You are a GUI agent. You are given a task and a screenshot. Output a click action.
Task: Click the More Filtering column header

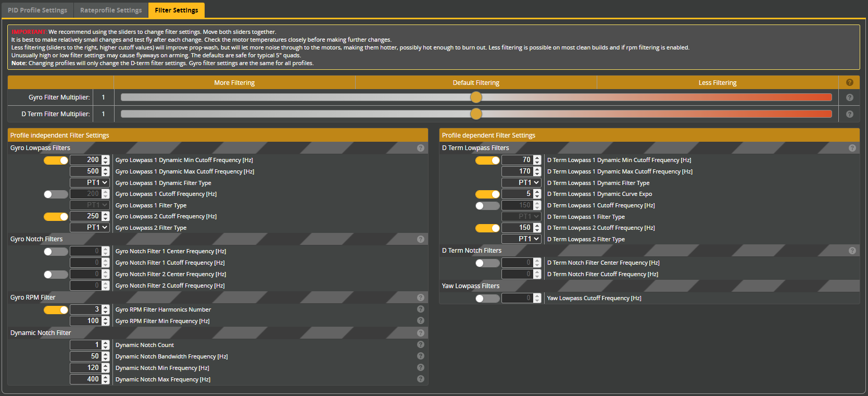click(x=234, y=83)
